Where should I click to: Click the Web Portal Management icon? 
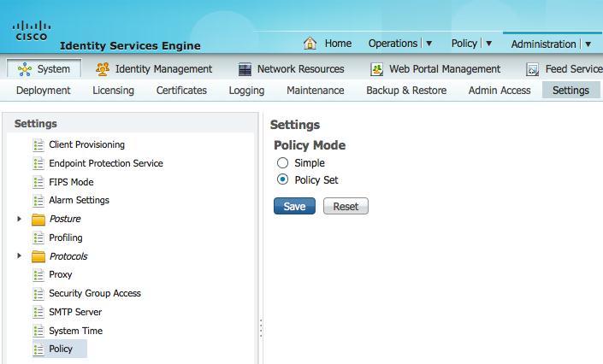(x=376, y=69)
